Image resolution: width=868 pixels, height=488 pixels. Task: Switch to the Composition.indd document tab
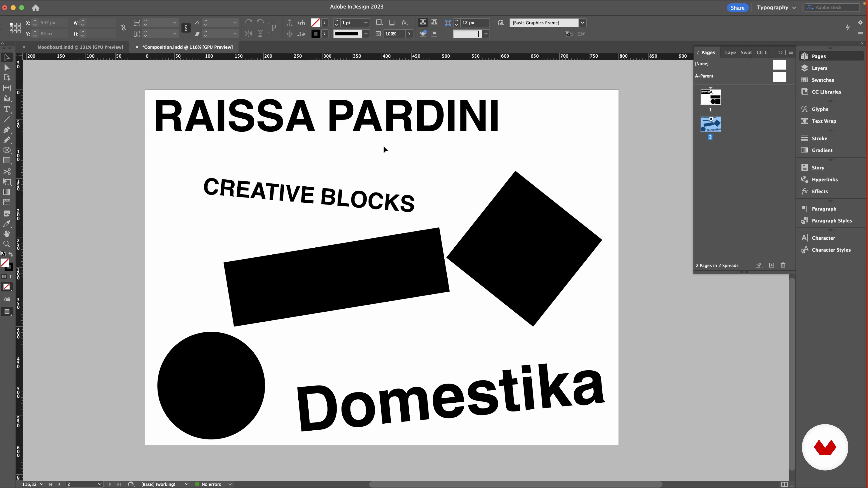coord(187,47)
